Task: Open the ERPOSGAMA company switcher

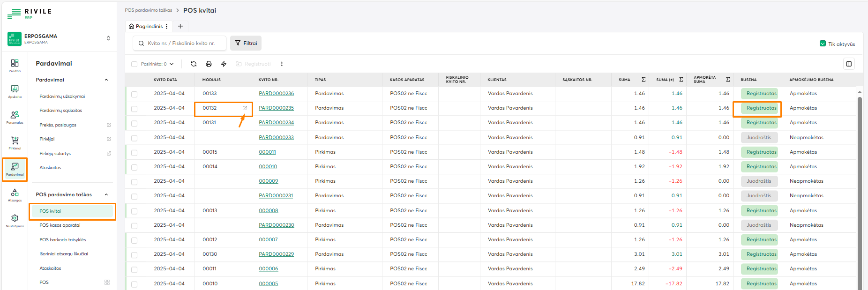Action: (108, 38)
